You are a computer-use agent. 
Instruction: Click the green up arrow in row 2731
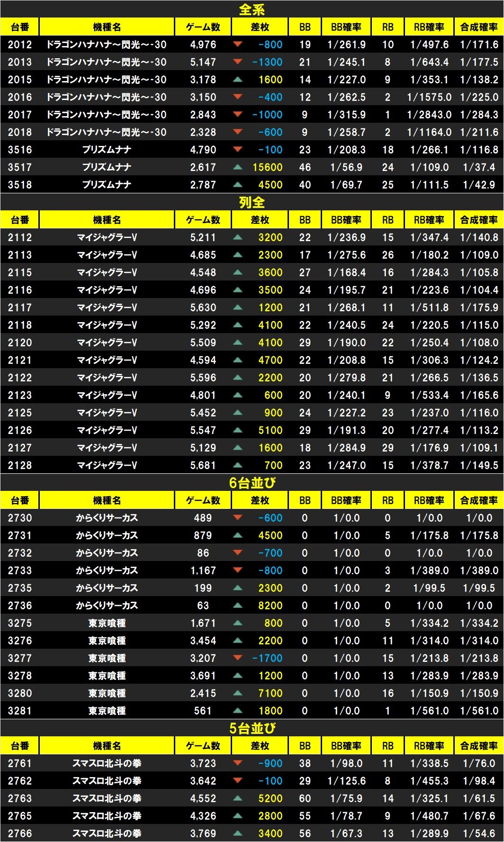238,535
